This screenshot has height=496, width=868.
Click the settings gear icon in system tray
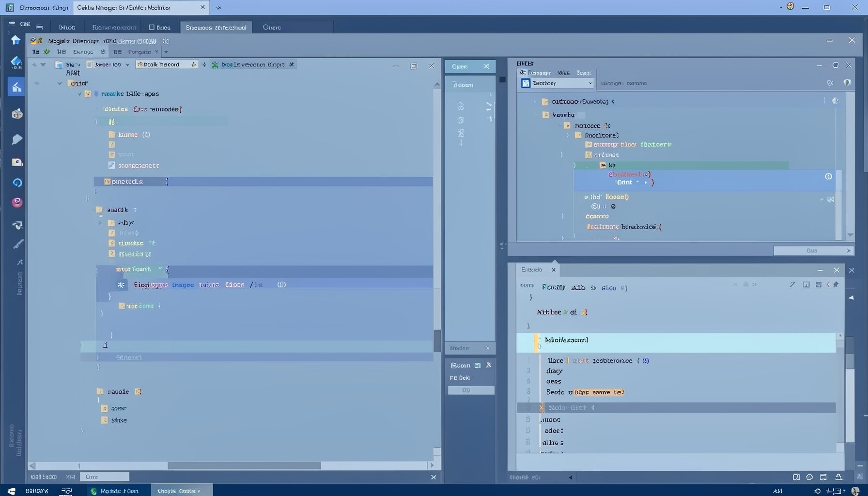pos(817,491)
